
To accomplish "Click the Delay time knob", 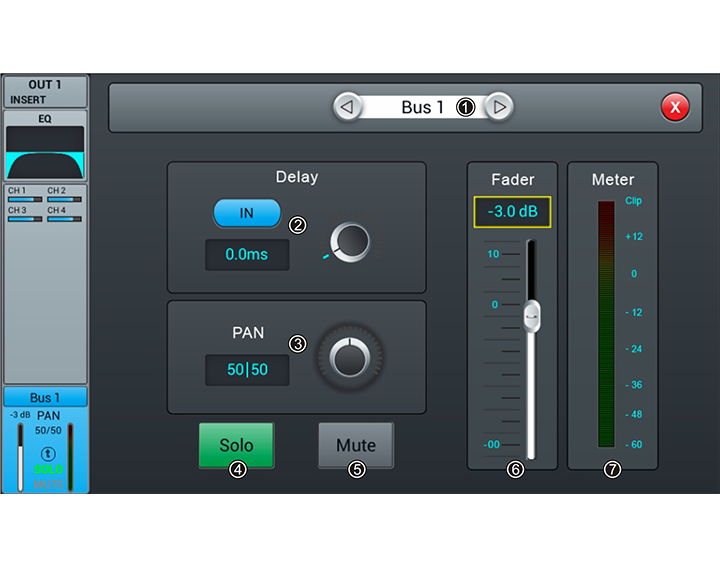I will [x=350, y=242].
